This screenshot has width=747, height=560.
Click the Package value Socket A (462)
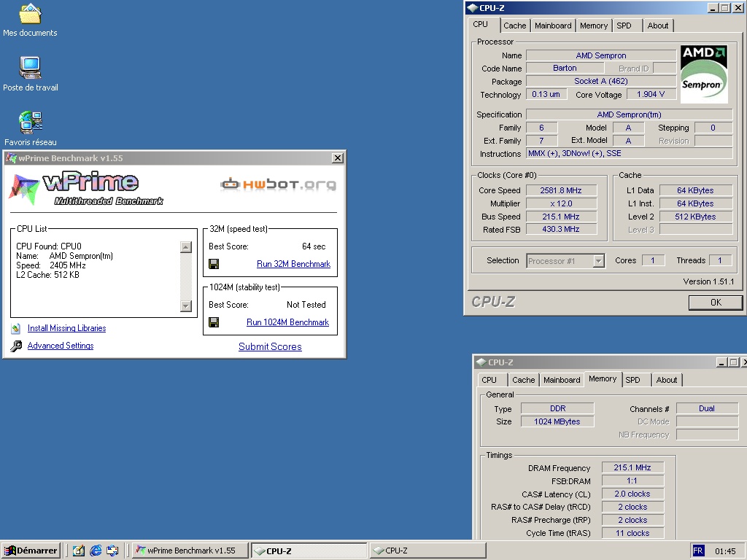[601, 82]
